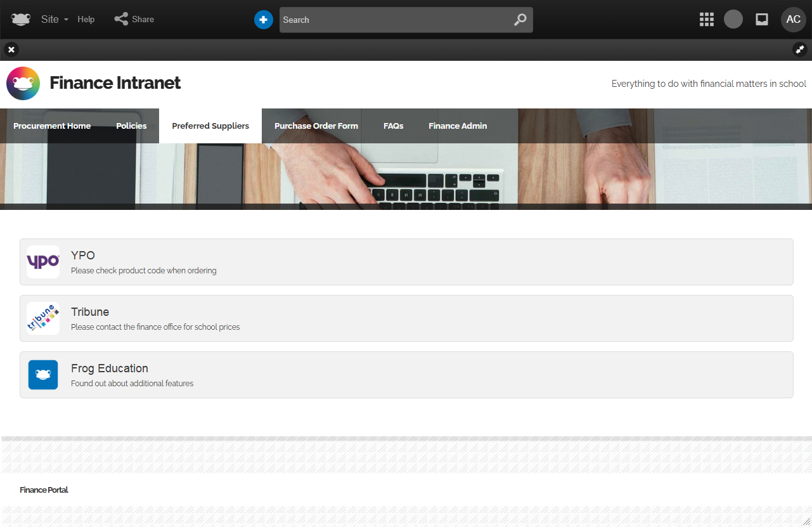Viewport: 812px width, 527px height.
Task: Click the magnifying glass search icon
Action: coord(520,20)
